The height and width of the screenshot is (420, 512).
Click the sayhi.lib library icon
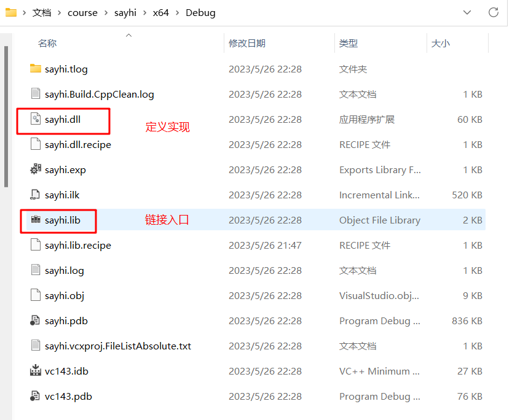[36, 219]
